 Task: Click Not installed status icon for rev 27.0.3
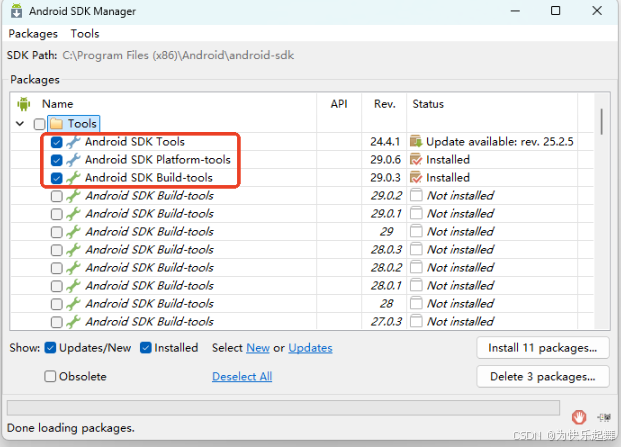(x=416, y=321)
